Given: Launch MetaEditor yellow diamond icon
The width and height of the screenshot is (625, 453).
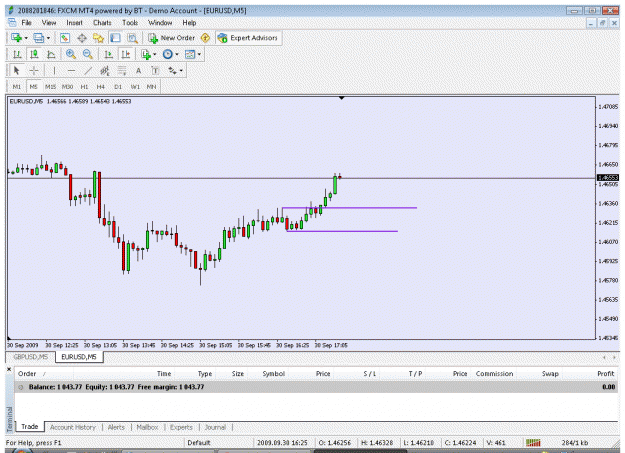Looking at the screenshot, I should point(205,38).
